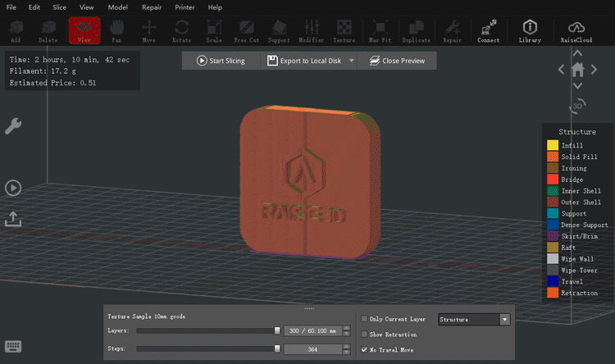Viewport: 615px width, 364px height.
Task: Increase steps value with up stepper
Action: click(346, 346)
